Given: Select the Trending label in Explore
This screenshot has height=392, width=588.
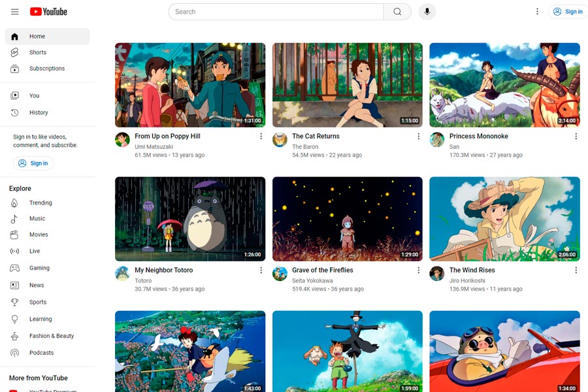Looking at the screenshot, I should coord(41,203).
